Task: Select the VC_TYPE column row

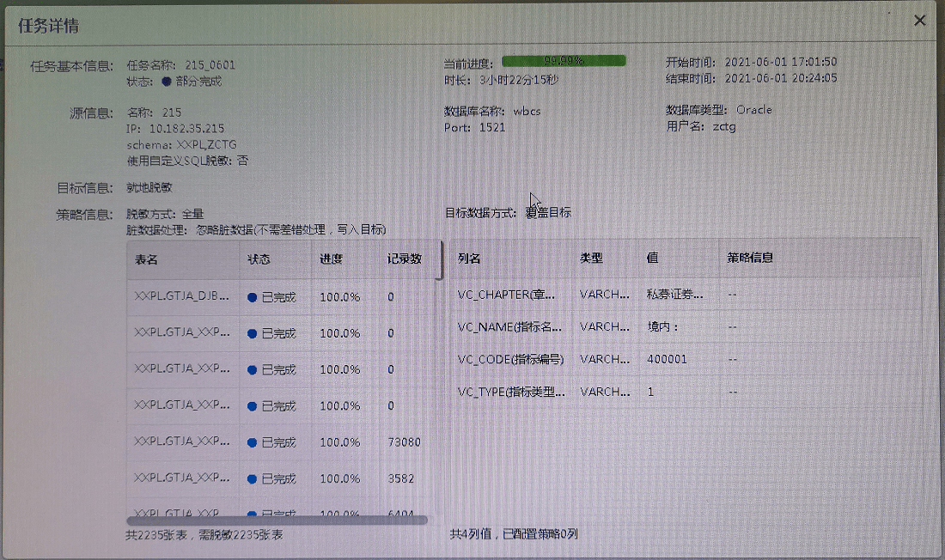Action: (686, 392)
